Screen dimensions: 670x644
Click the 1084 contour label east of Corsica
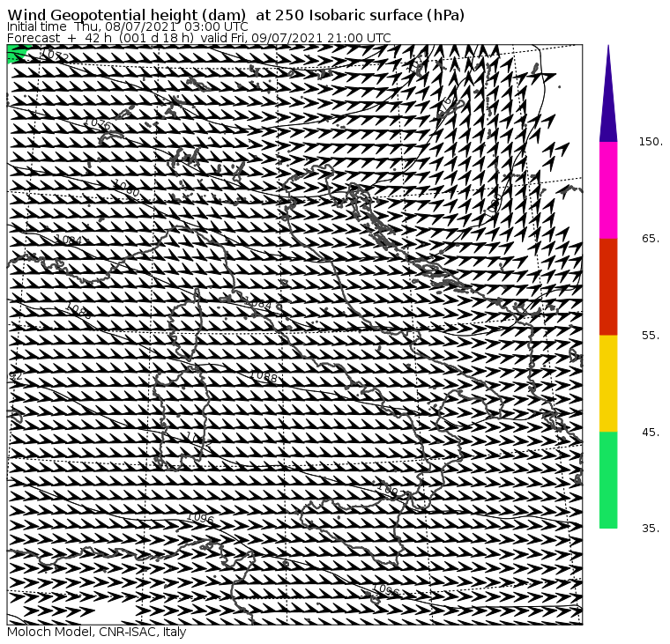[x=259, y=304]
